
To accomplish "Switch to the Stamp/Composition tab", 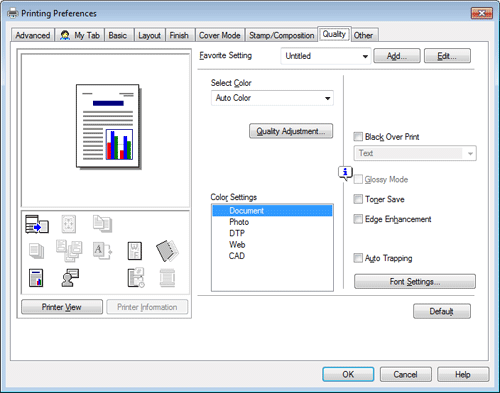I will [282, 35].
